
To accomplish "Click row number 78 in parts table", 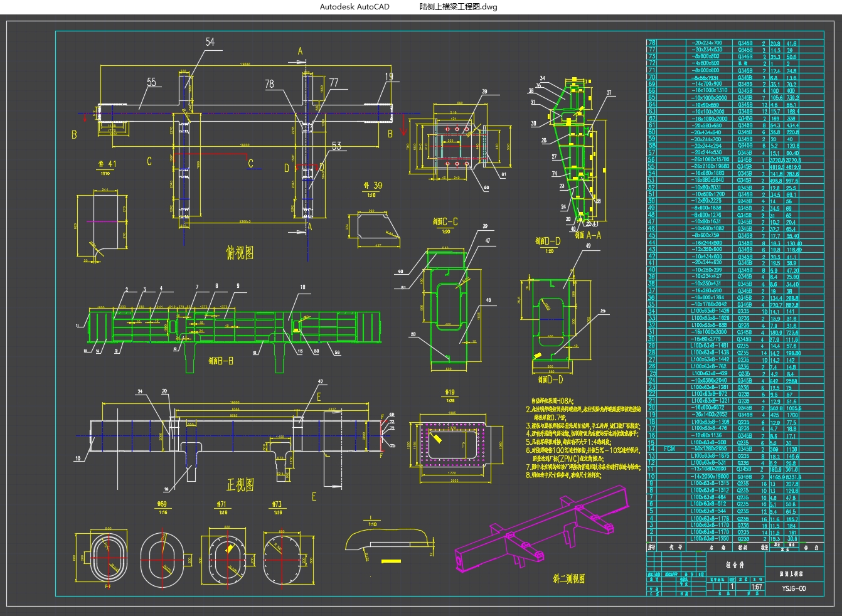I will point(651,43).
